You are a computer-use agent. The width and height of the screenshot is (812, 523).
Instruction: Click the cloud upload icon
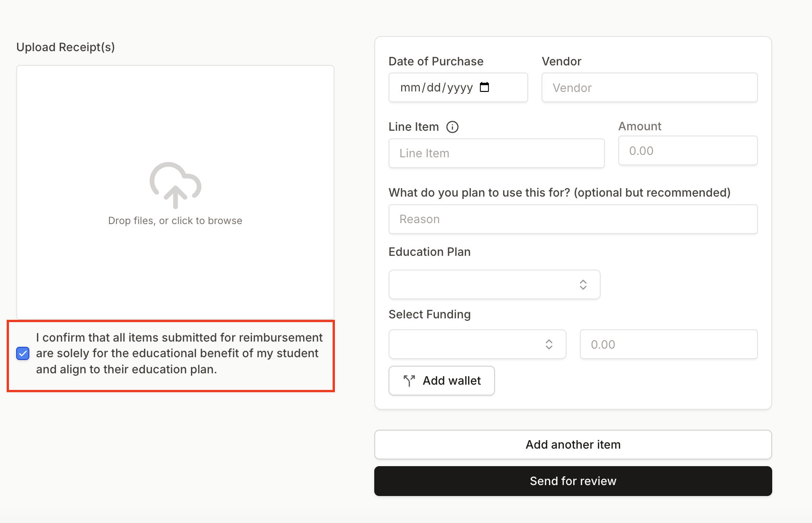[x=175, y=185]
